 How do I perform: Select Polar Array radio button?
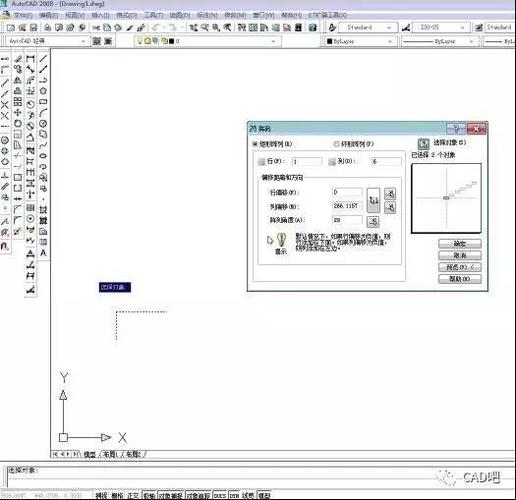coord(336,144)
